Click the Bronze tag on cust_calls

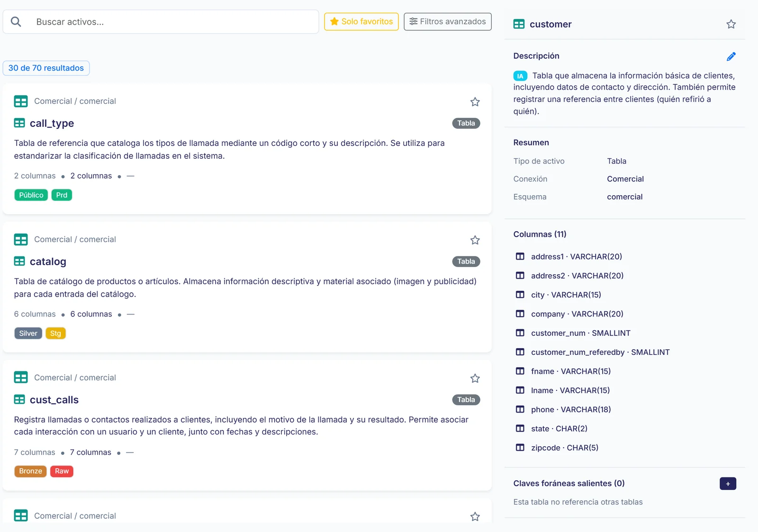click(31, 471)
